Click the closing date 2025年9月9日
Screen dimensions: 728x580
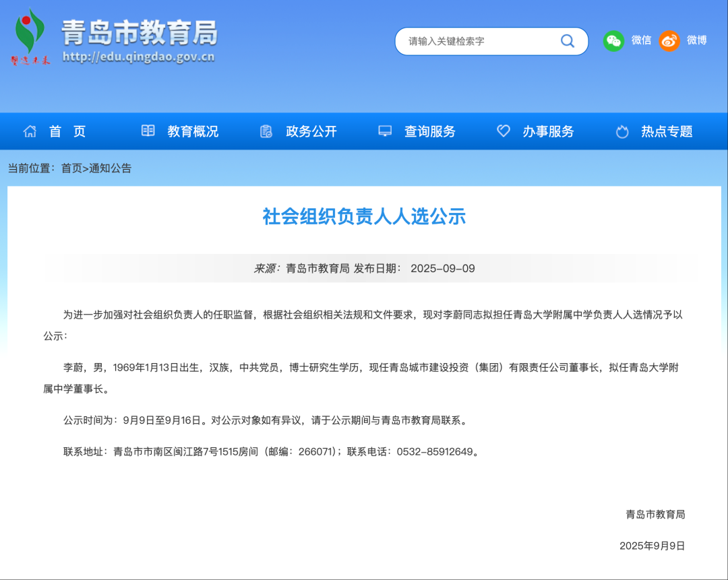click(652, 546)
